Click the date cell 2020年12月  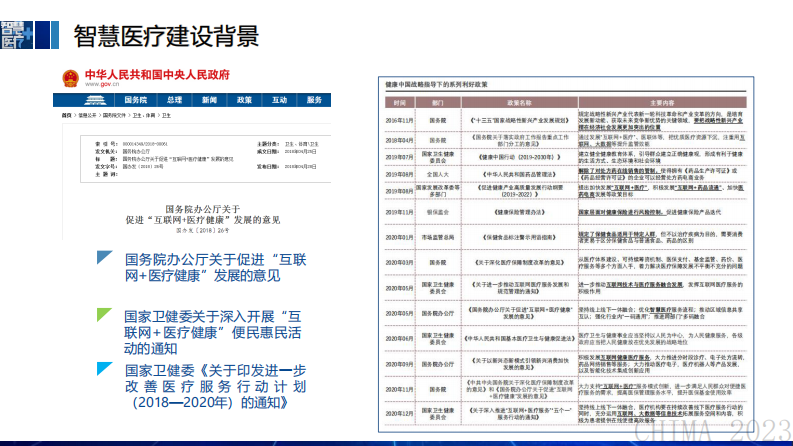(400, 414)
